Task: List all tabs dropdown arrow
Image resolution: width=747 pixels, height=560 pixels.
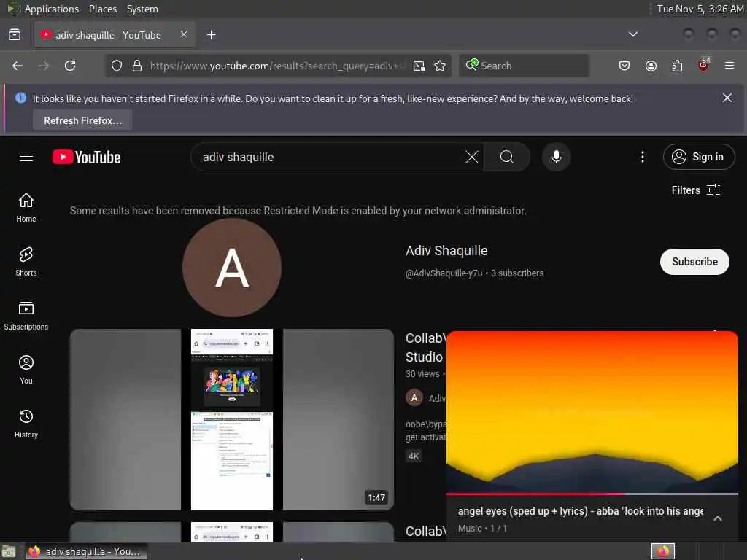Action: (632, 34)
